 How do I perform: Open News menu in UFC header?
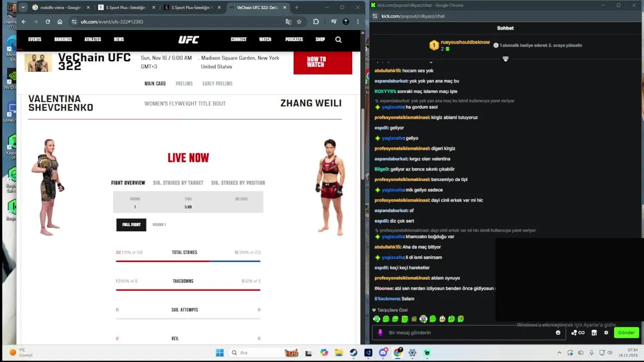[x=119, y=39]
